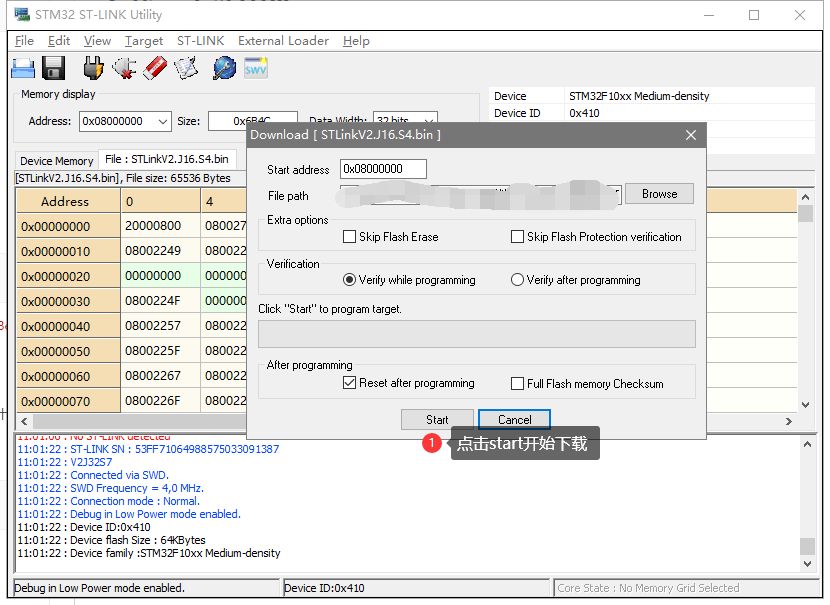Screen dimensions: 830x605
Task: Click column header 0 in memory grid
Action: [x=160, y=202]
